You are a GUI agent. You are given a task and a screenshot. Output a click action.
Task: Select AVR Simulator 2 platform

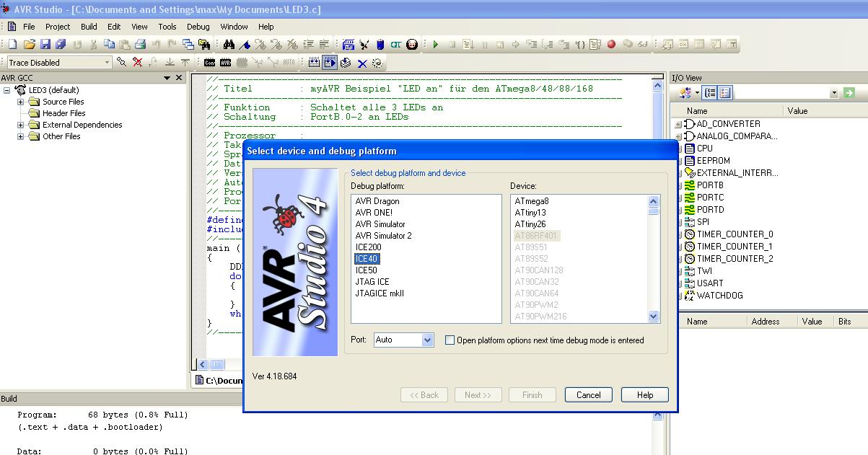[x=384, y=236]
